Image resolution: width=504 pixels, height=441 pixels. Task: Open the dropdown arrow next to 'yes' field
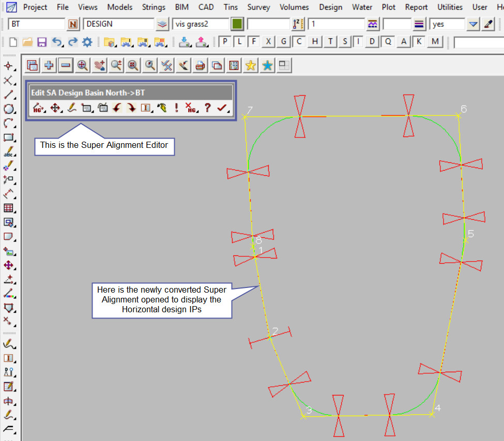(x=473, y=24)
